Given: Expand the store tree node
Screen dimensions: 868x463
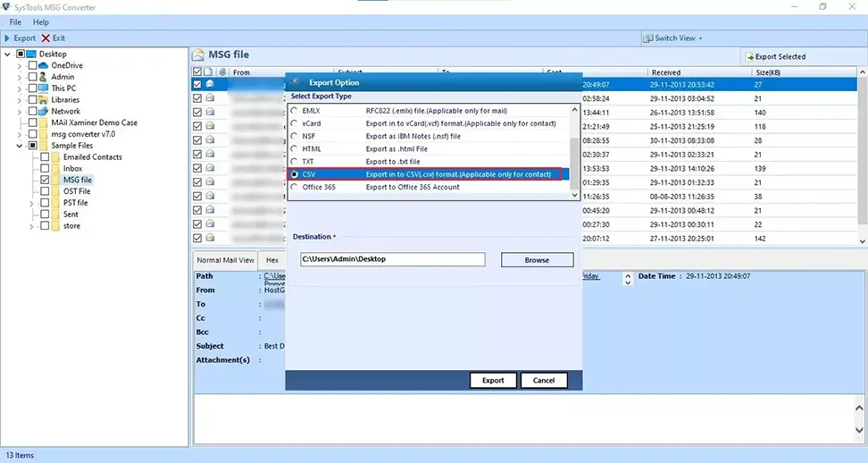Looking at the screenshot, I should (31, 226).
